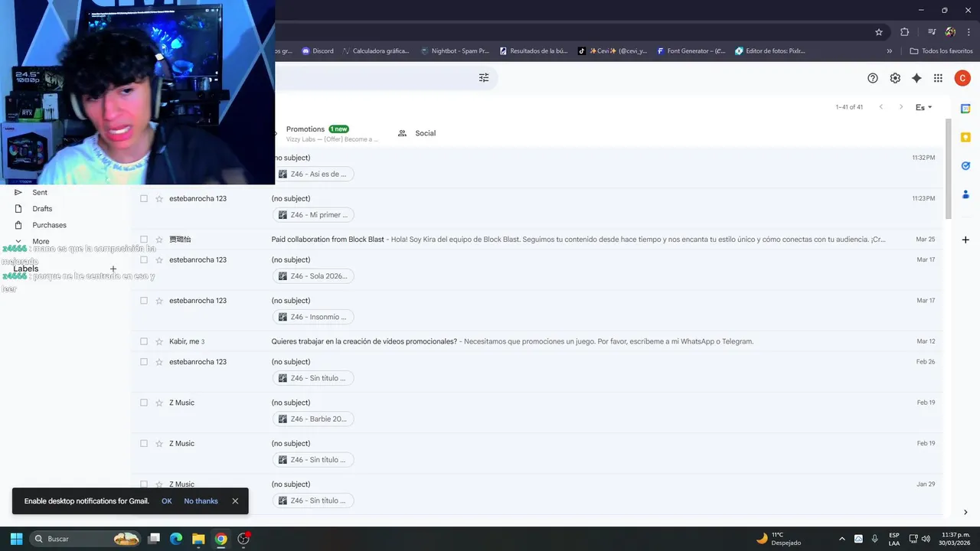Switch to Social tab
This screenshot has height=551, width=980.
417,133
